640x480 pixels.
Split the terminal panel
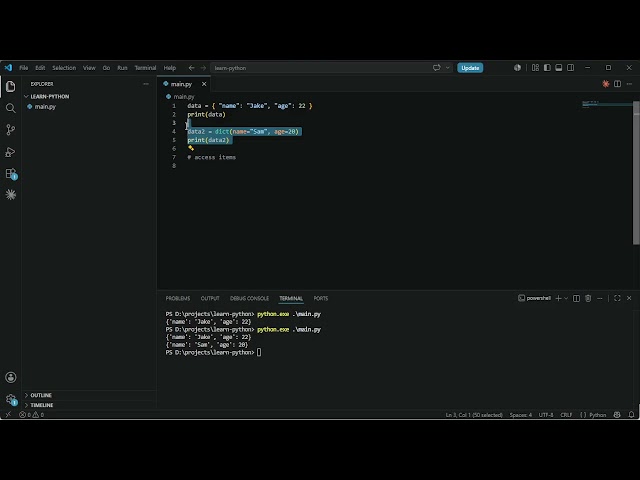pyautogui.click(x=576, y=298)
